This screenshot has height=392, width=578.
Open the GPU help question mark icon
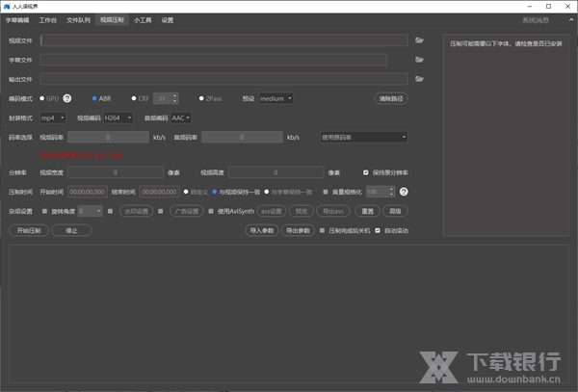67,98
